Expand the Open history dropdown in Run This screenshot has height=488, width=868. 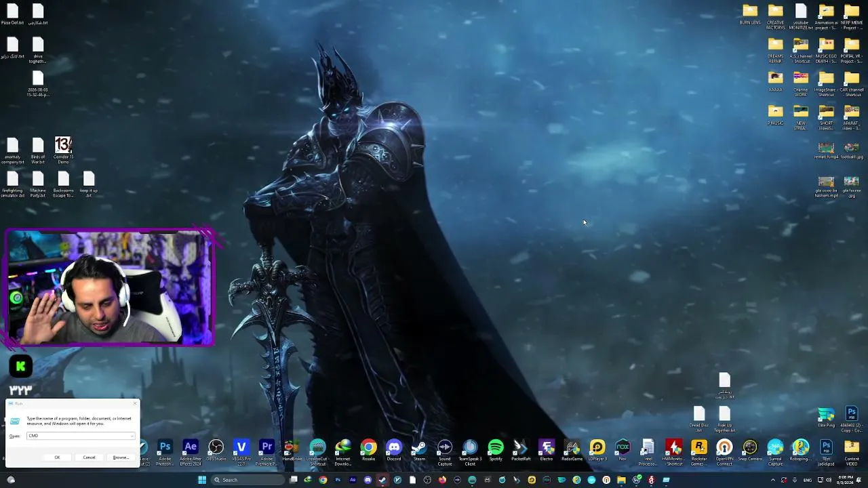132,436
